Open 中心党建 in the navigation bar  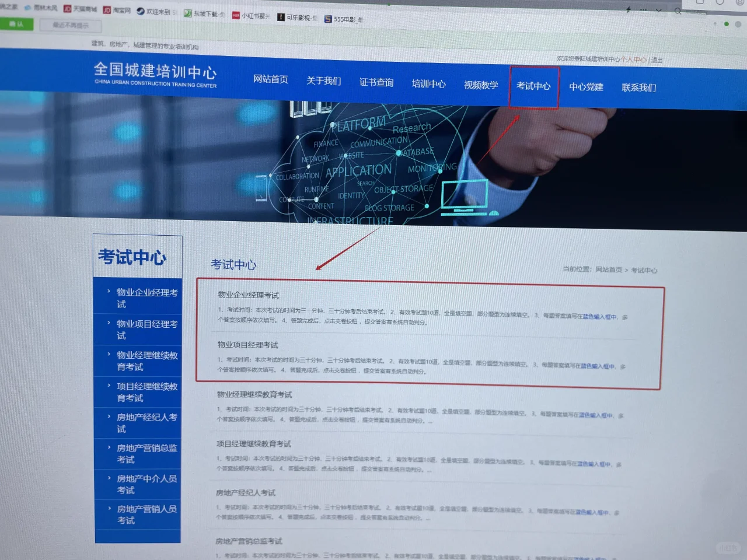coord(586,87)
